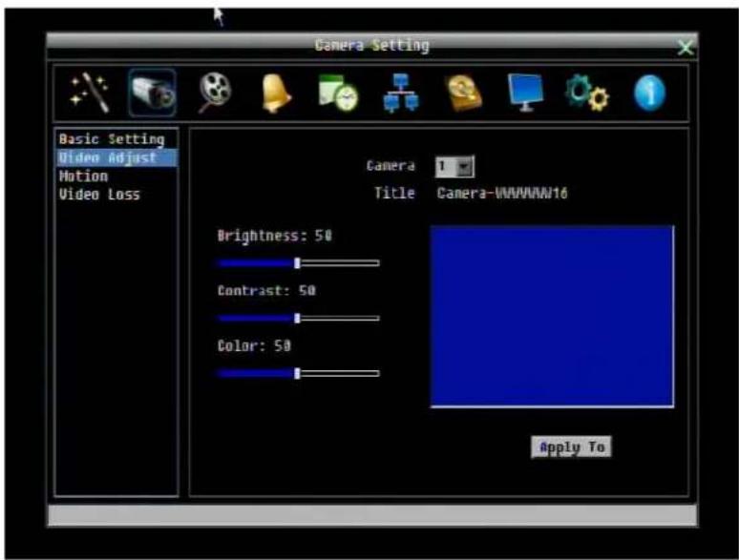739x560 pixels.
Task: Open the system gears settings icon
Action: click(x=587, y=93)
